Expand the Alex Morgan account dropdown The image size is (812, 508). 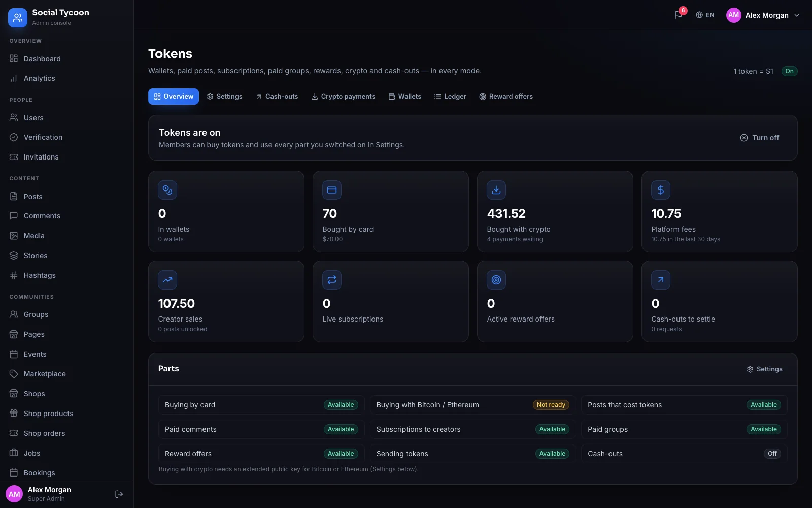pos(763,15)
